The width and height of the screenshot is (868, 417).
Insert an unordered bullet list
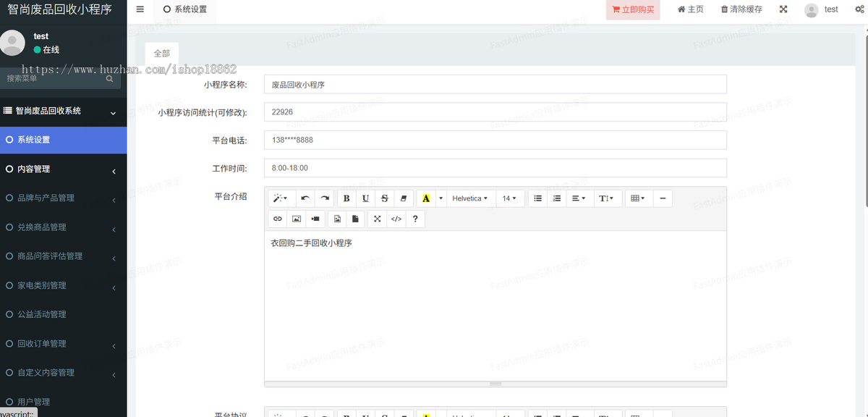537,198
